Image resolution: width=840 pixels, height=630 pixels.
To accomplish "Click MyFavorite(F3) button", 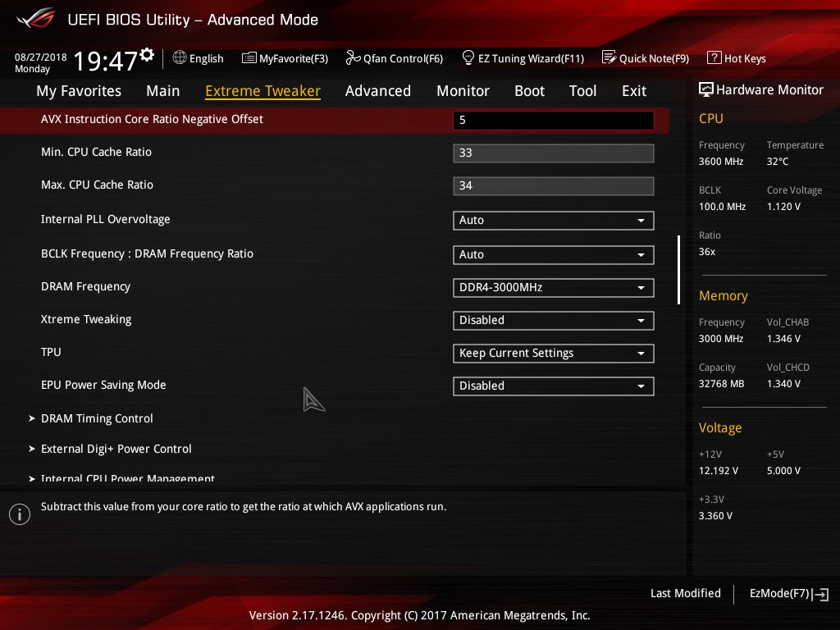I will [x=285, y=58].
